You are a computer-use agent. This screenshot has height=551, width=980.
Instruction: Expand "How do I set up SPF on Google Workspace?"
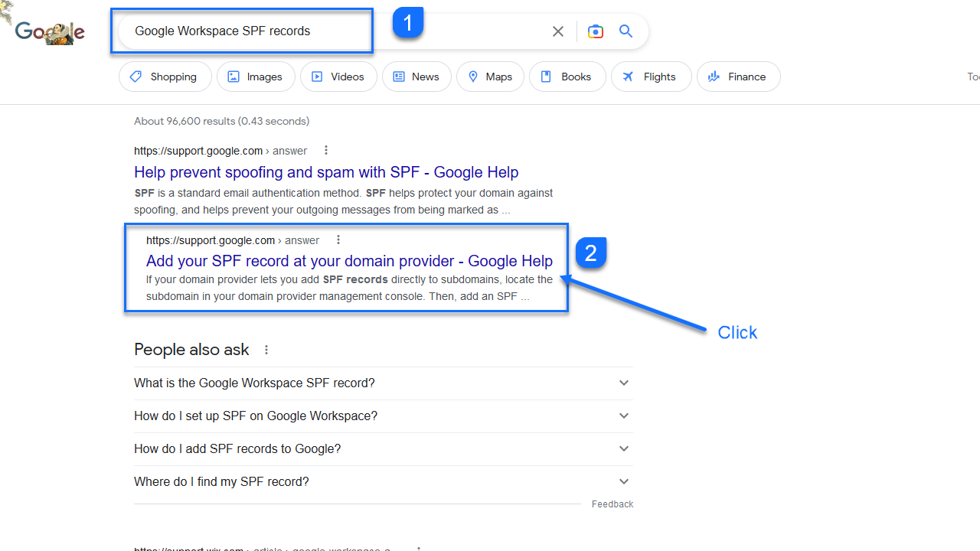(384, 416)
